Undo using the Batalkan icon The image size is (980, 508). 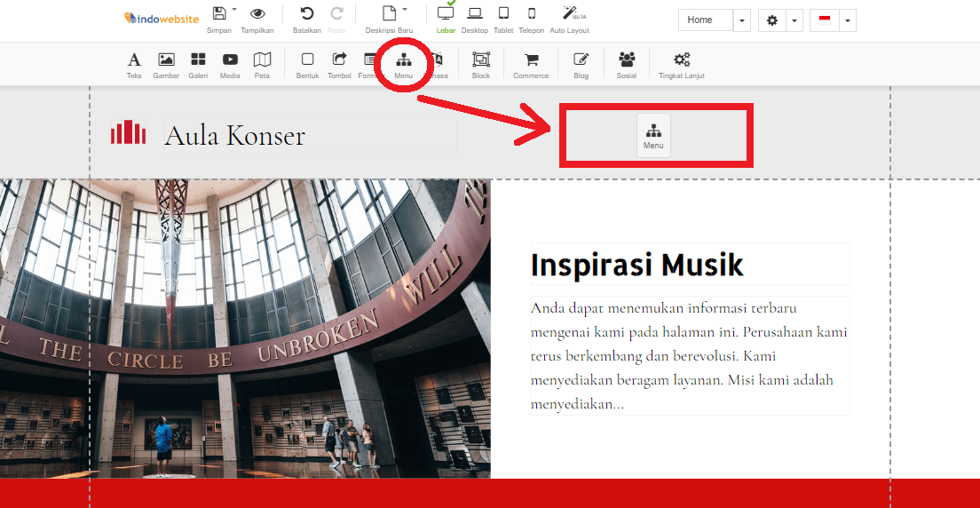click(307, 13)
